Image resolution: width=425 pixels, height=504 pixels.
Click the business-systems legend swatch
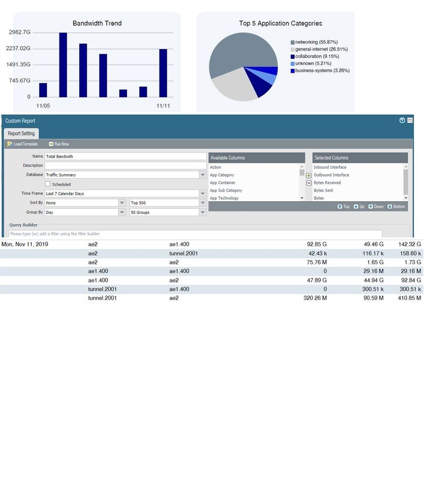point(292,71)
